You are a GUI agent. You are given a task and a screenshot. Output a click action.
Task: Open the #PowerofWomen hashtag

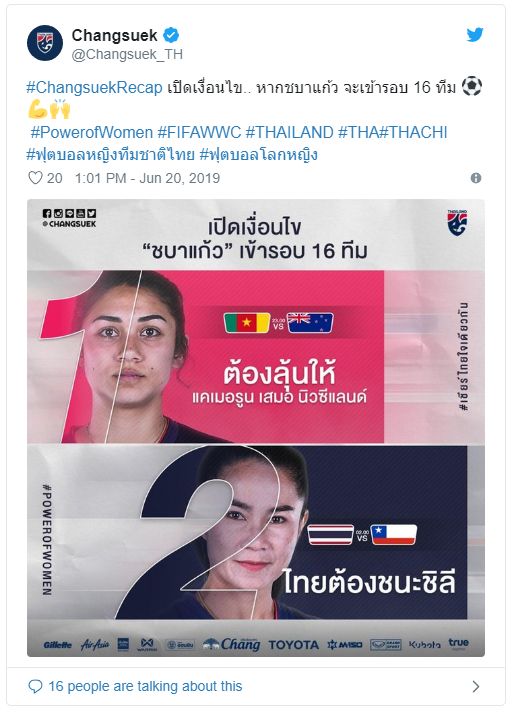pos(92,132)
